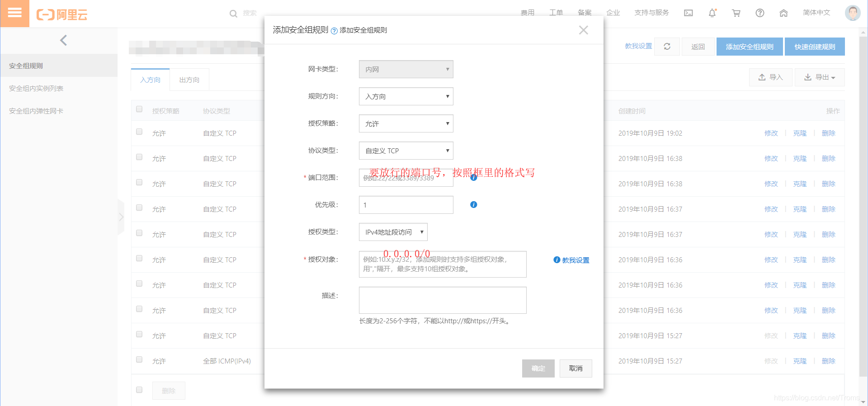Click the 快速创建规则 button

coord(815,47)
